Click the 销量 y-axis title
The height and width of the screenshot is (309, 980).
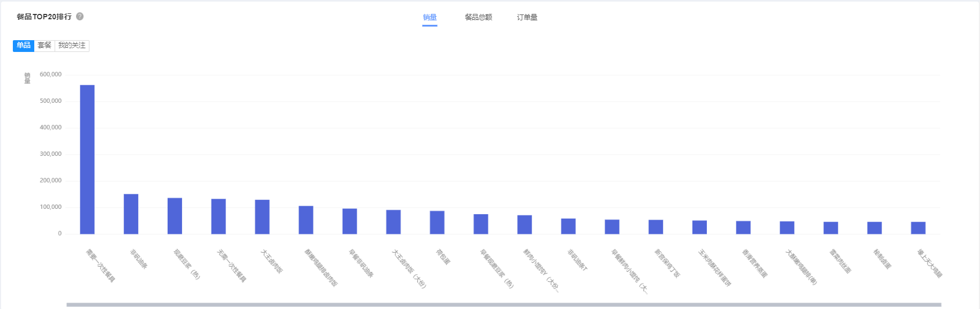tap(27, 78)
